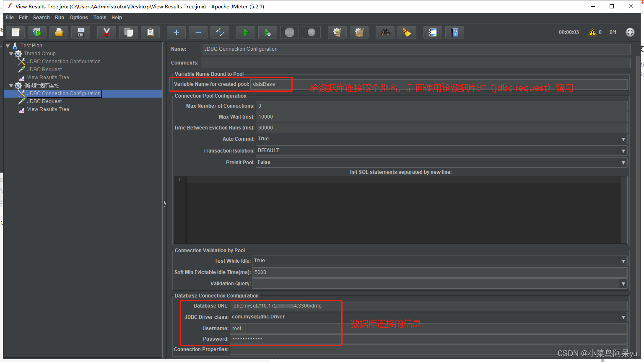
Task: Select View Results Tree under Thread Group
Action: point(48,78)
